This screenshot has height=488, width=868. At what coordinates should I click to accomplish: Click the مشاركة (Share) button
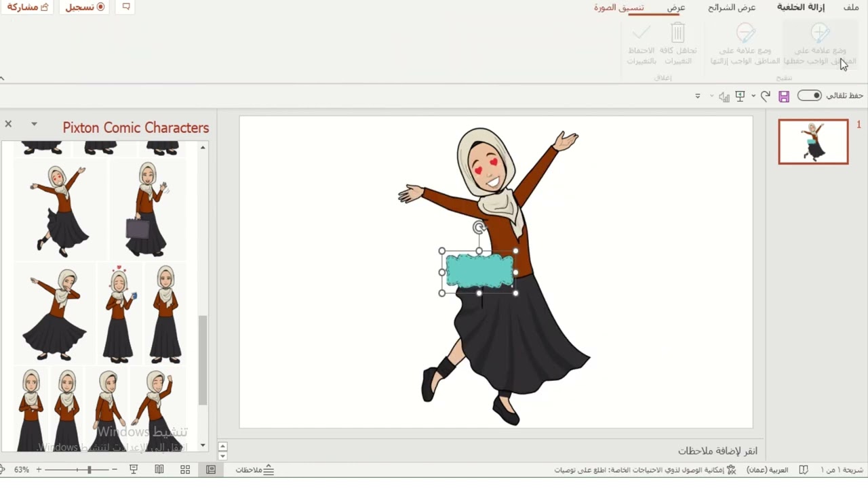click(x=27, y=7)
